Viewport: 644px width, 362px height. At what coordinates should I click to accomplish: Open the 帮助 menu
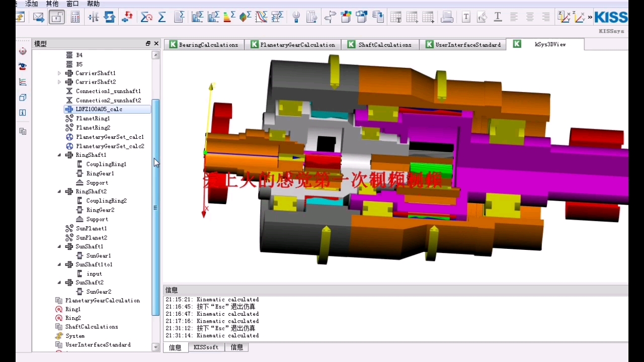93,4
